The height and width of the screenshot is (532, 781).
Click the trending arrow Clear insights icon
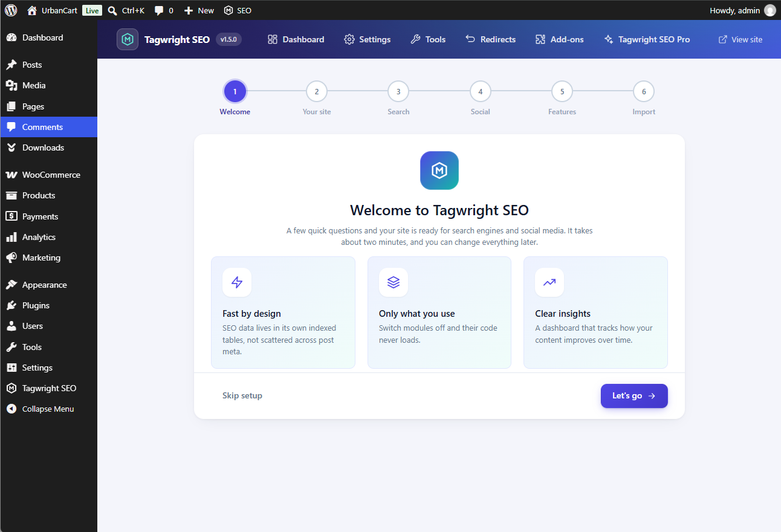coord(549,282)
